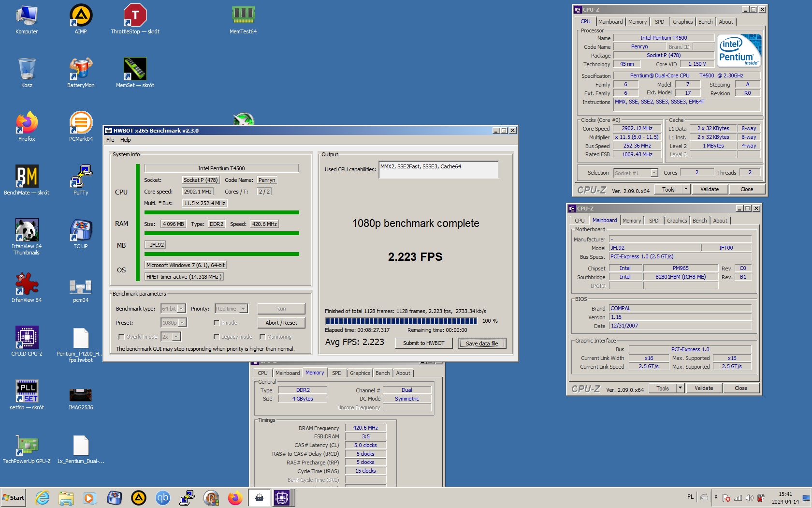Toggle the Overkill mode checkbox

tap(121, 337)
